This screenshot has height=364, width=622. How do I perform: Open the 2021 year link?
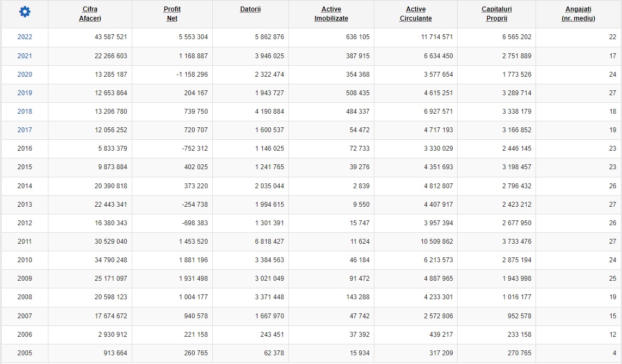click(x=24, y=56)
